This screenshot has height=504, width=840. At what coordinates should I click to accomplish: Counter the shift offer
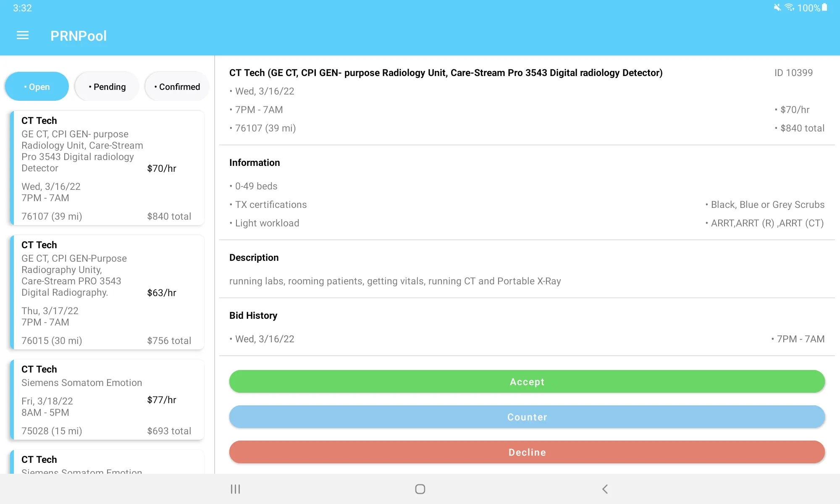click(x=527, y=417)
